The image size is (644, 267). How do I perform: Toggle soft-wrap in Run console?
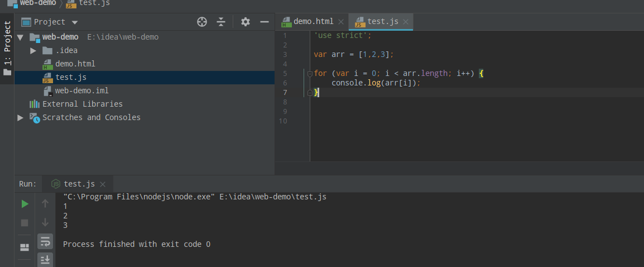(x=45, y=241)
